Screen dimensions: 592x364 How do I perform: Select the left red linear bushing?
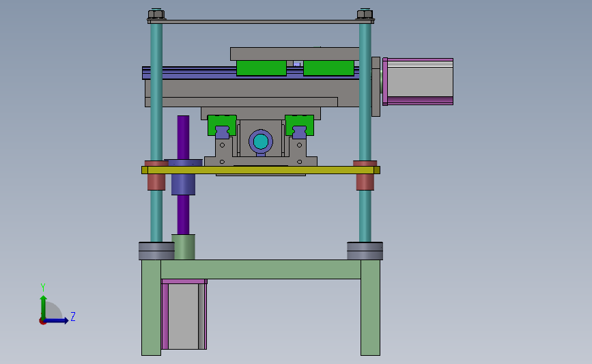pos(156,182)
